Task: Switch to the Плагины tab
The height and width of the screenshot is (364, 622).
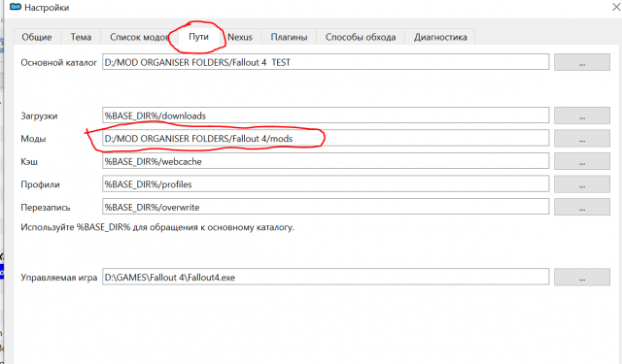Action: point(289,37)
